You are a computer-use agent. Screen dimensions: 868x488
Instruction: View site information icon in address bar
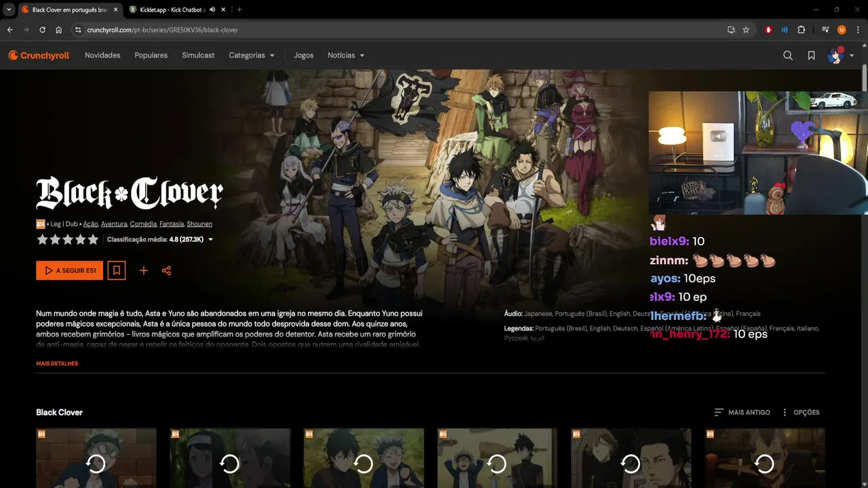click(x=78, y=30)
